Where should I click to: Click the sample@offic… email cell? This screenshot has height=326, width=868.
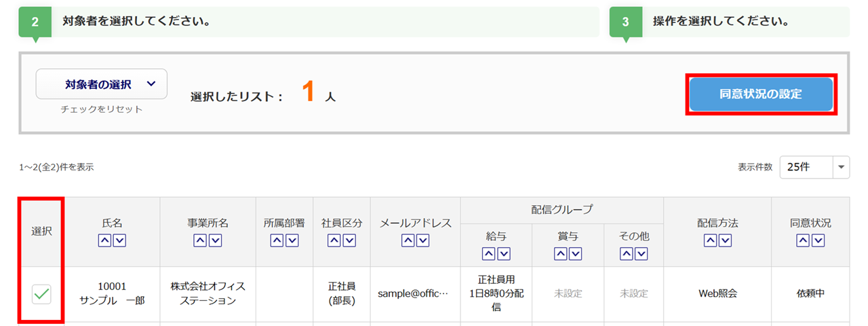click(414, 294)
